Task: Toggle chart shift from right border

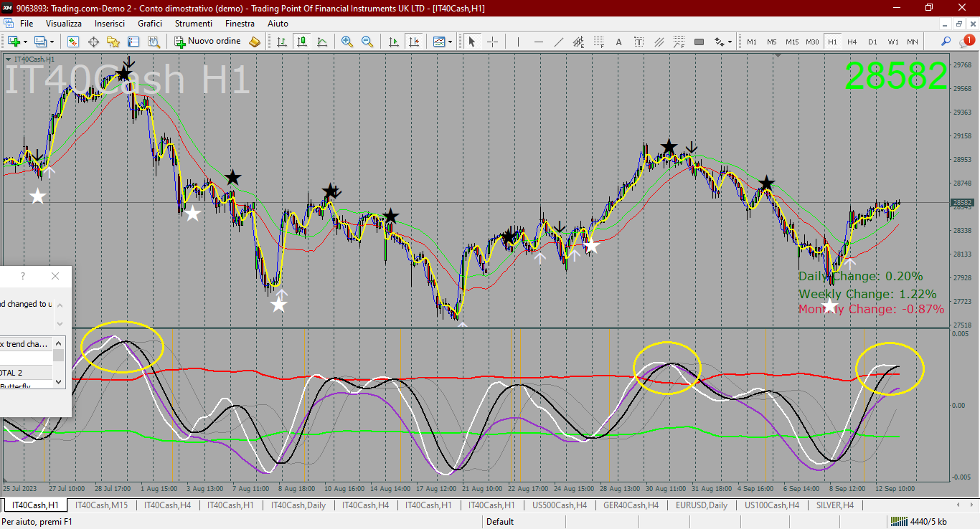Action: click(413, 42)
